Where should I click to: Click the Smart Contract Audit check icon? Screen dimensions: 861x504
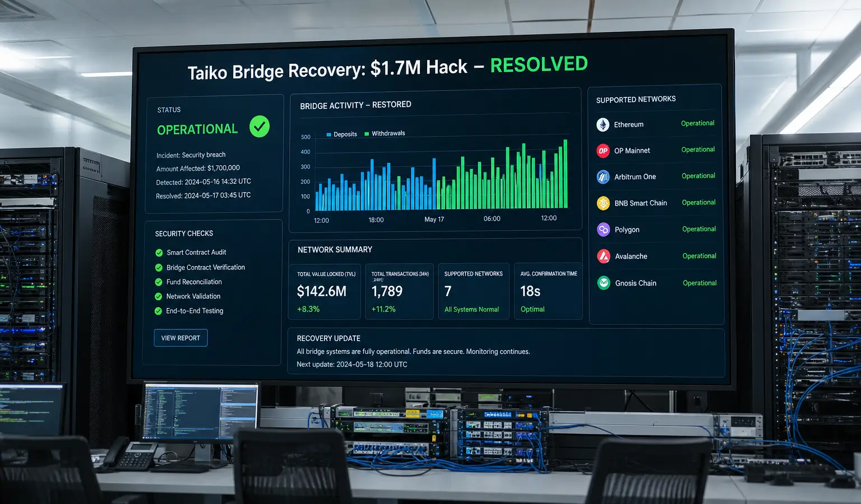tap(159, 253)
